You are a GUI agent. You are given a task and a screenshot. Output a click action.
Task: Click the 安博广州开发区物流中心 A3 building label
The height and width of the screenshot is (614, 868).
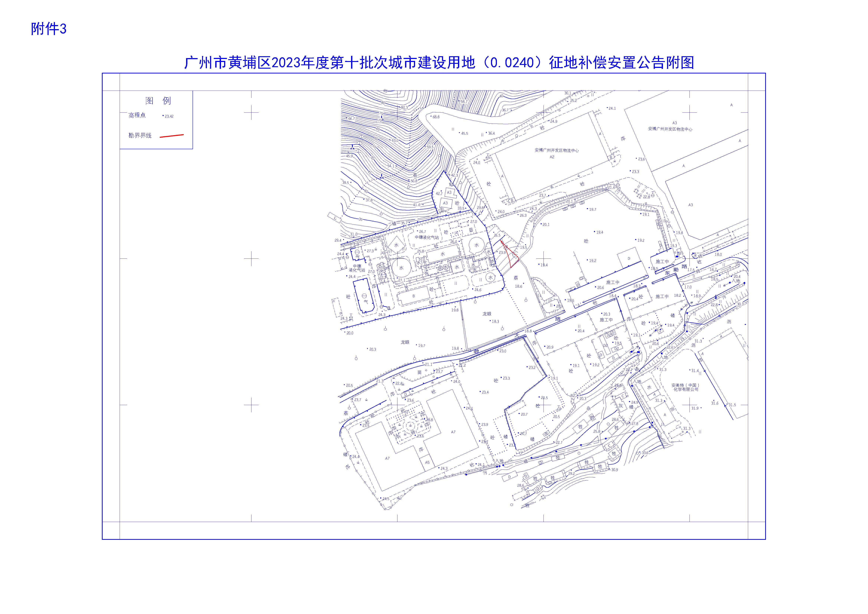[670, 129]
